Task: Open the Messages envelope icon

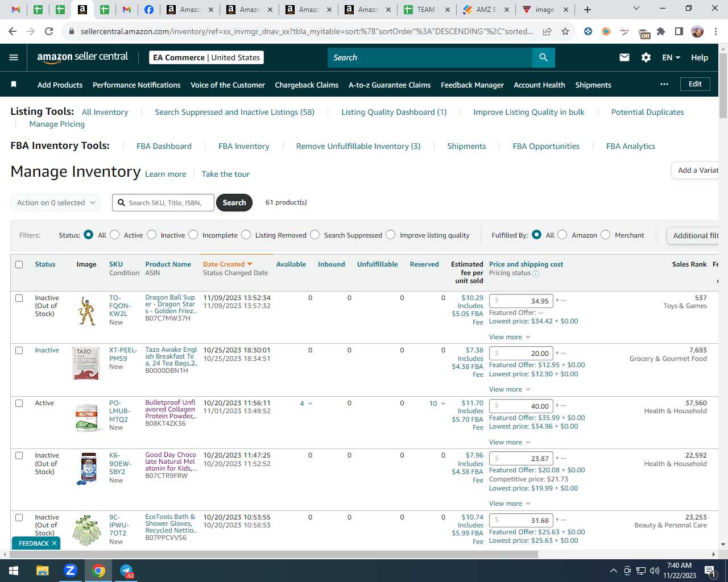Action: coord(624,57)
